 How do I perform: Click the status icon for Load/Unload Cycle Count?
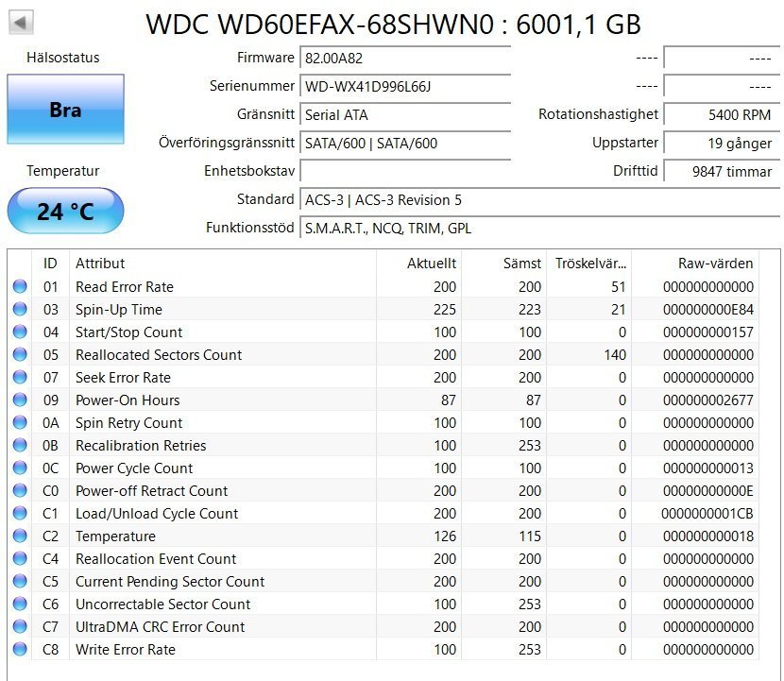coord(20,513)
